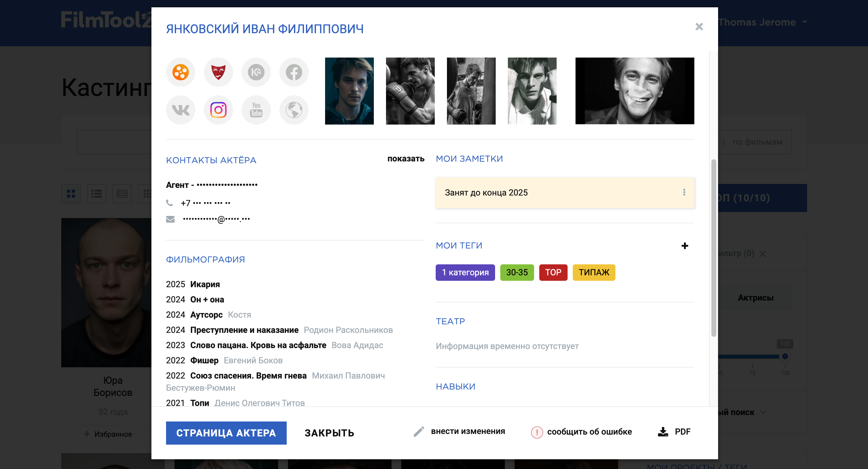The width and height of the screenshot is (868, 469).
Task: Select the '1 категория' purple tag
Action: pyautogui.click(x=465, y=273)
